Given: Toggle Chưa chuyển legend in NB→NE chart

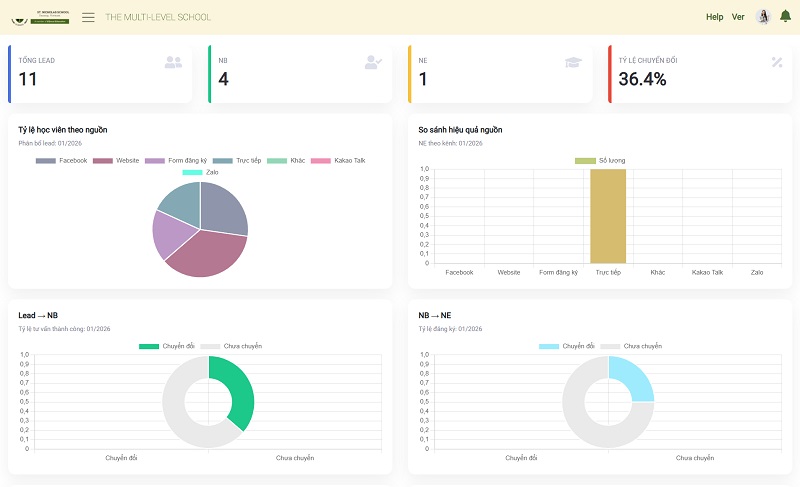Looking at the screenshot, I should pyautogui.click(x=631, y=346).
